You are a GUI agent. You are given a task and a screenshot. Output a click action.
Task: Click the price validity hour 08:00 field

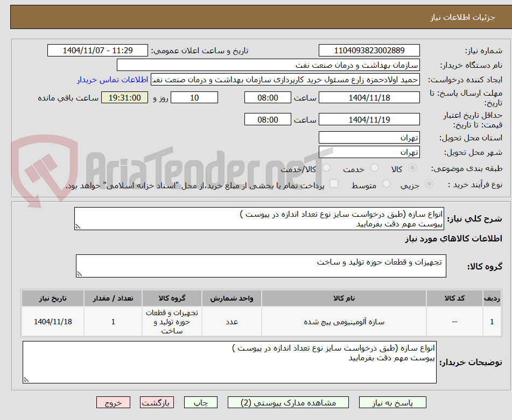tap(268, 119)
